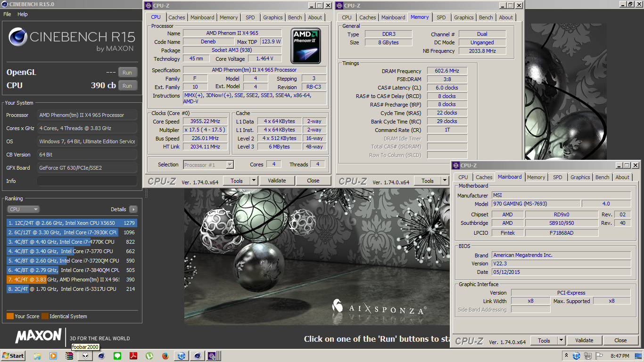Open the Cinebench File menu

tap(7, 14)
